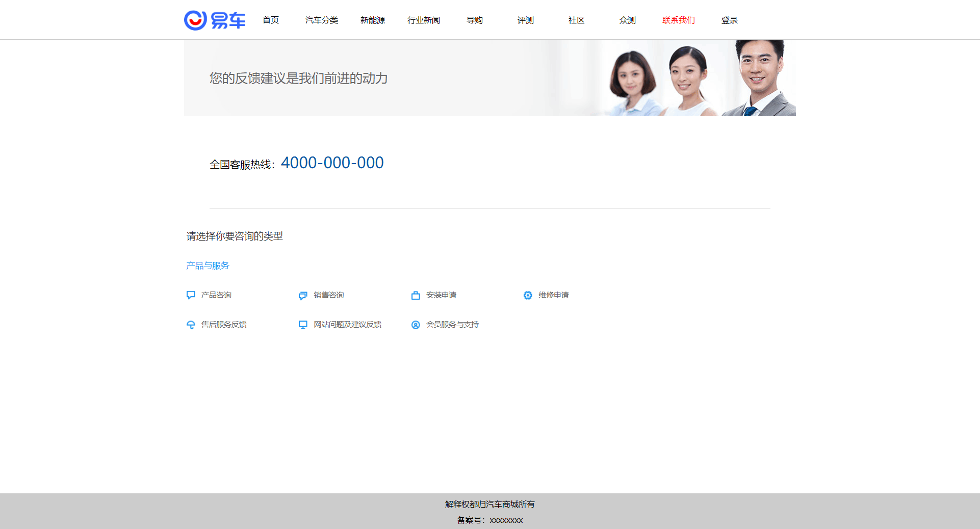The image size is (980, 529).
Task: Click the 售后服务反馈 umbrella icon
Action: [x=191, y=325]
